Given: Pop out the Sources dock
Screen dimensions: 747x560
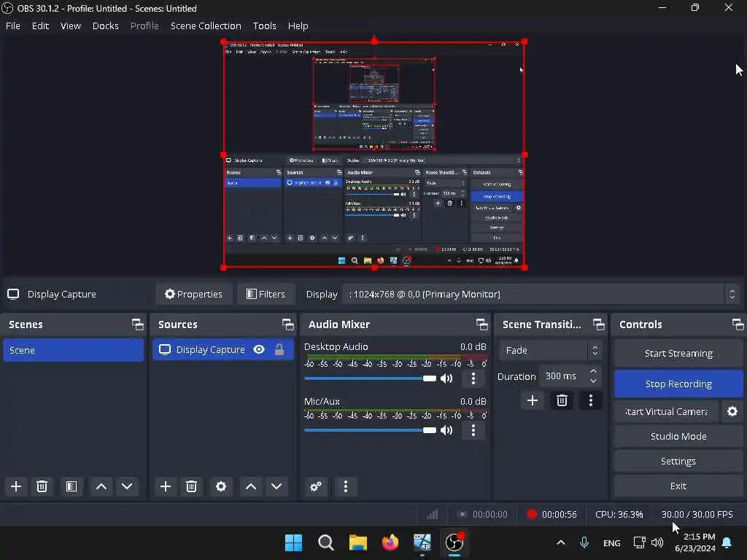Looking at the screenshot, I should [x=287, y=324].
